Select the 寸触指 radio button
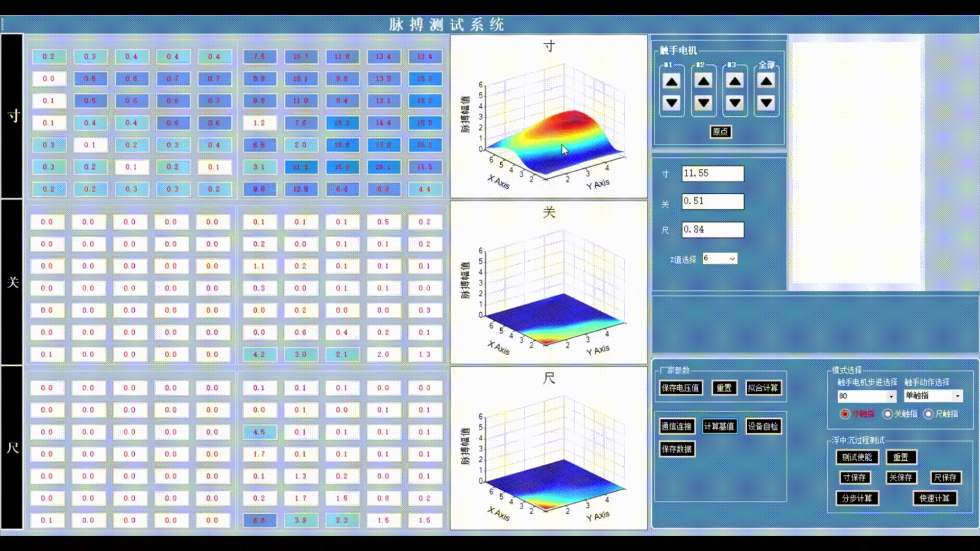 coord(845,414)
